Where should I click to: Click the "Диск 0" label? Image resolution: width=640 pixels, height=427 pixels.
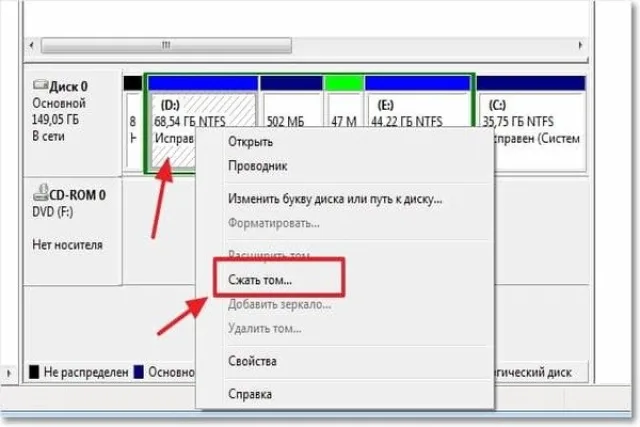(68, 87)
